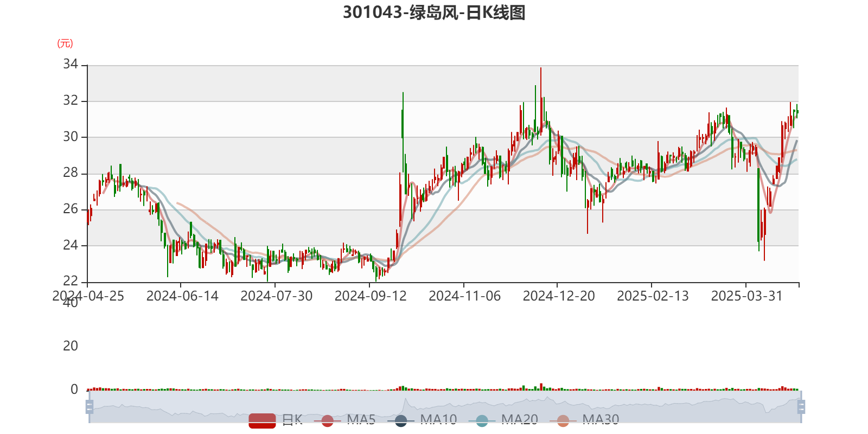Click the tallest red volume bar

[541, 387]
